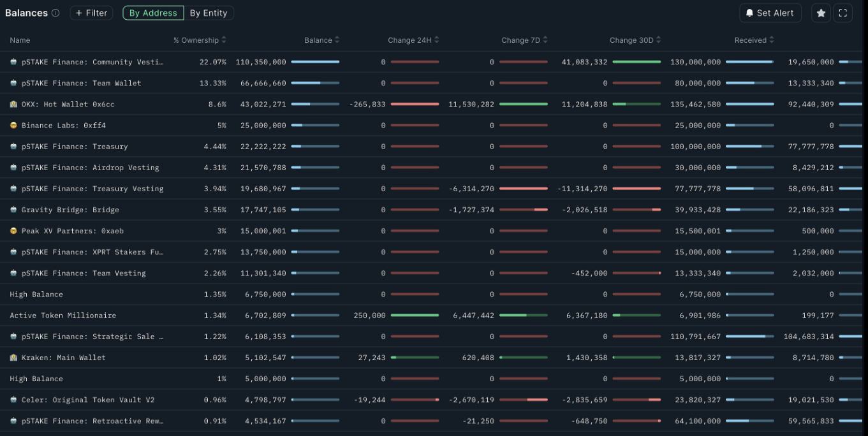Click the Community Vesting balance bar
The width and height of the screenshot is (868, 436).
point(315,62)
